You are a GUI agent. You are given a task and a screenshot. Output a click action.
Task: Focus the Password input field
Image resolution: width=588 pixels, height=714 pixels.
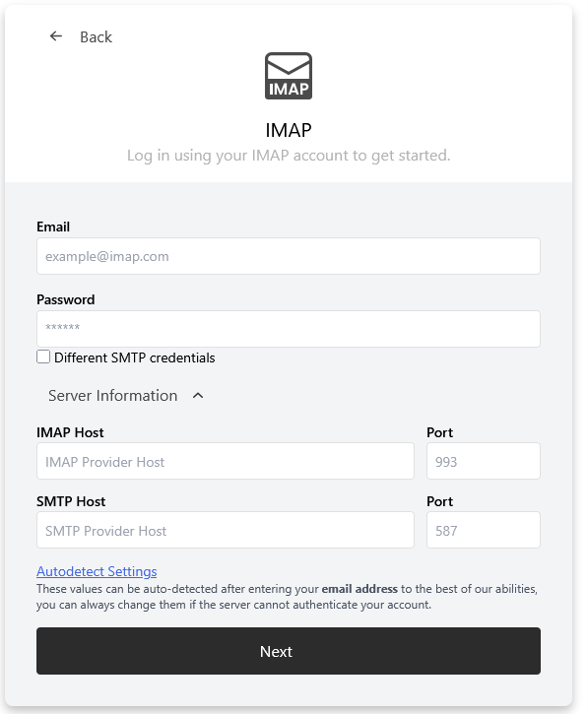(x=289, y=329)
